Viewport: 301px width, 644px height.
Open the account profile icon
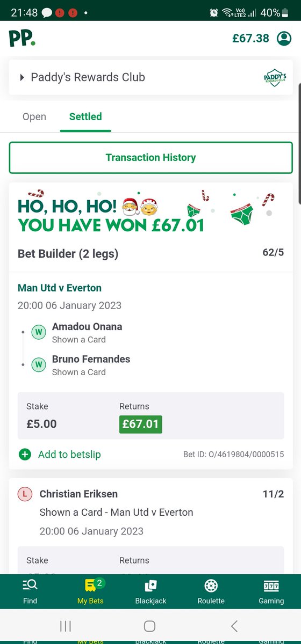click(283, 38)
